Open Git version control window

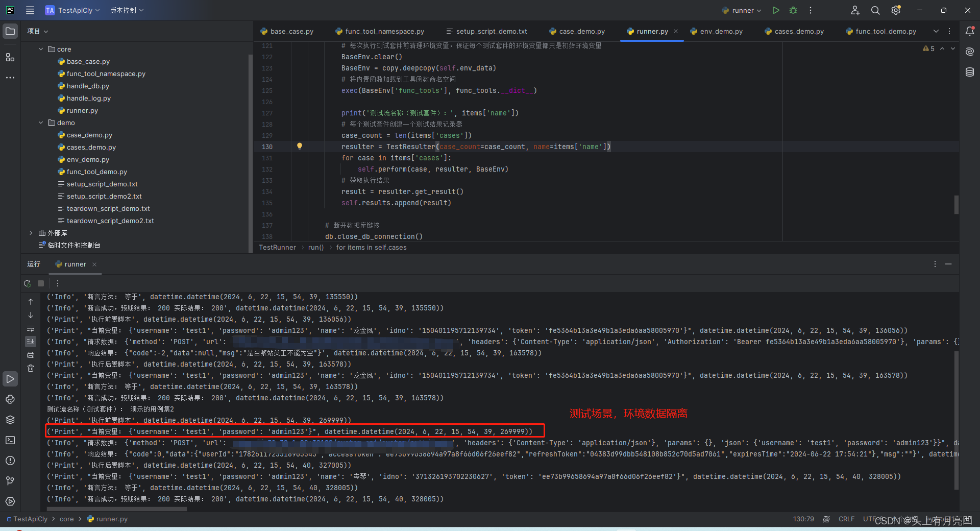tap(10, 481)
